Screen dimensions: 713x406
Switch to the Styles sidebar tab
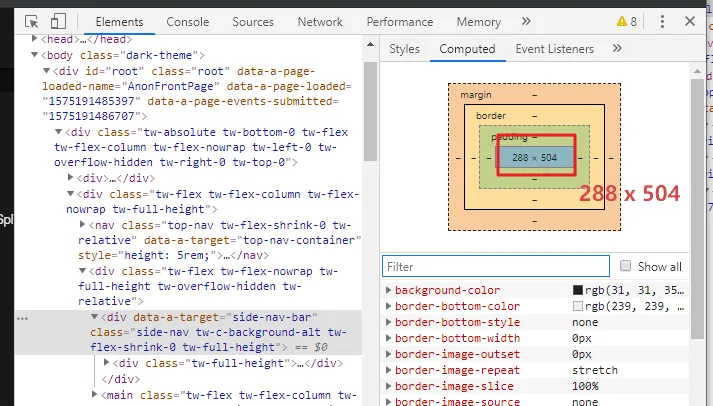pos(404,48)
